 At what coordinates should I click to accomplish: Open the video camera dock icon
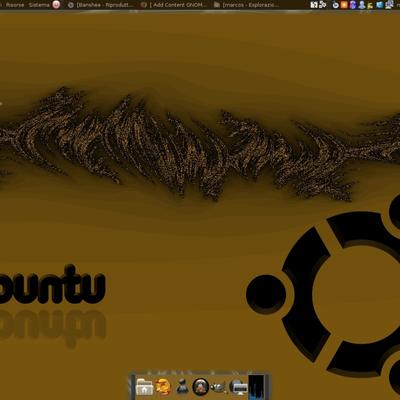[218, 388]
